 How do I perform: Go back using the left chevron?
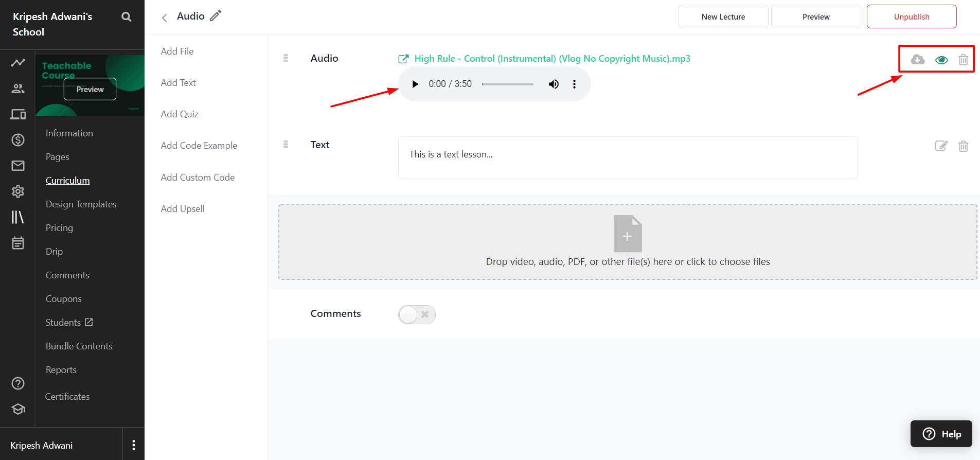(x=164, y=18)
